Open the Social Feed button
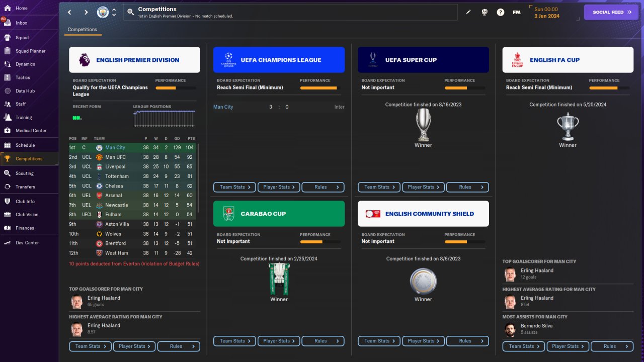The image size is (644, 362). pyautogui.click(x=612, y=12)
